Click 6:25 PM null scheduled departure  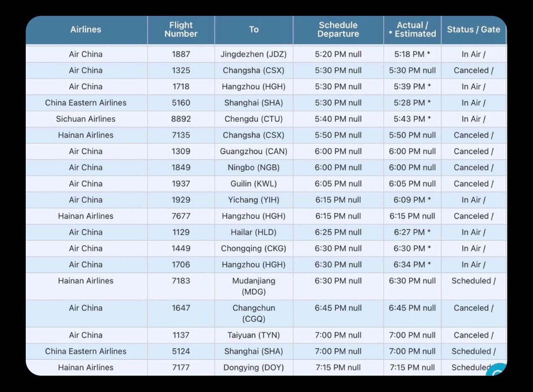pyautogui.click(x=338, y=232)
